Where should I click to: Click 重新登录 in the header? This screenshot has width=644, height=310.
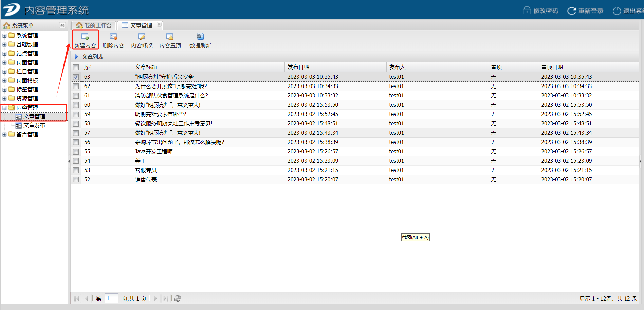[586, 11]
